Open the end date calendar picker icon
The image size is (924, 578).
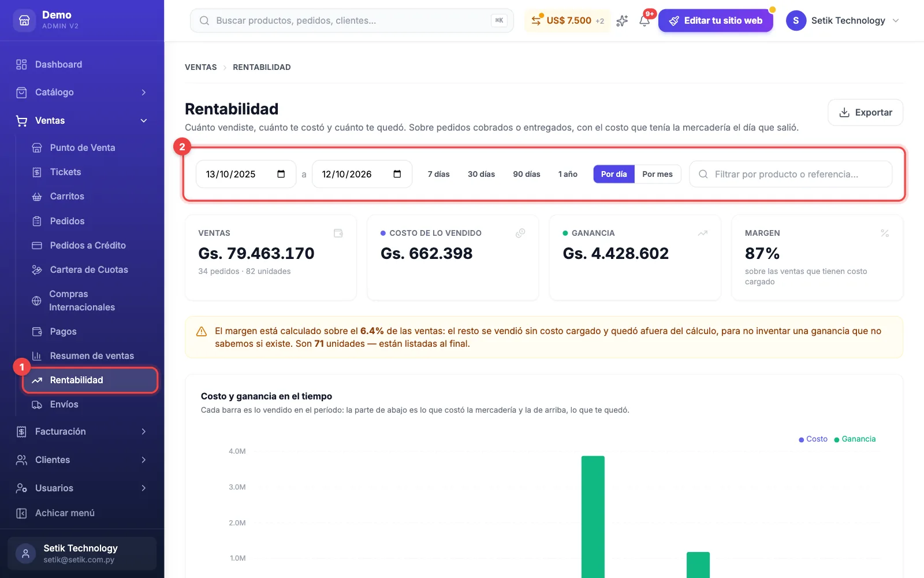[x=397, y=174]
